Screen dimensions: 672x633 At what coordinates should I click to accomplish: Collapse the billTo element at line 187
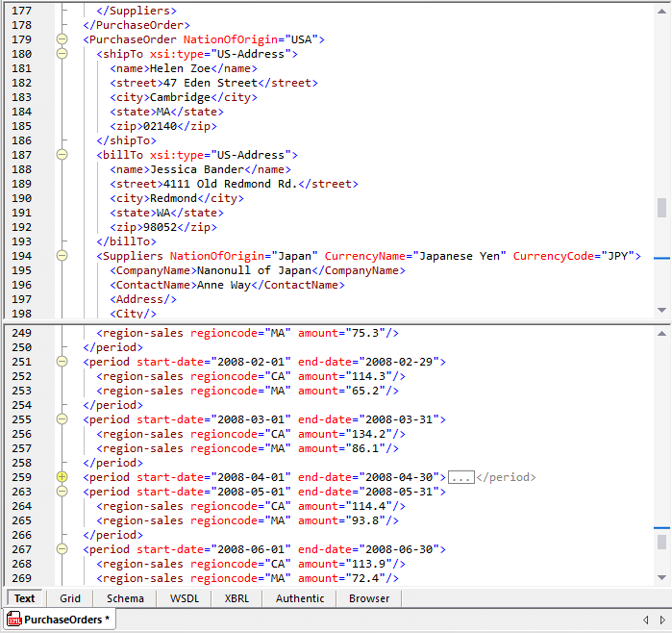pyautogui.click(x=62, y=155)
